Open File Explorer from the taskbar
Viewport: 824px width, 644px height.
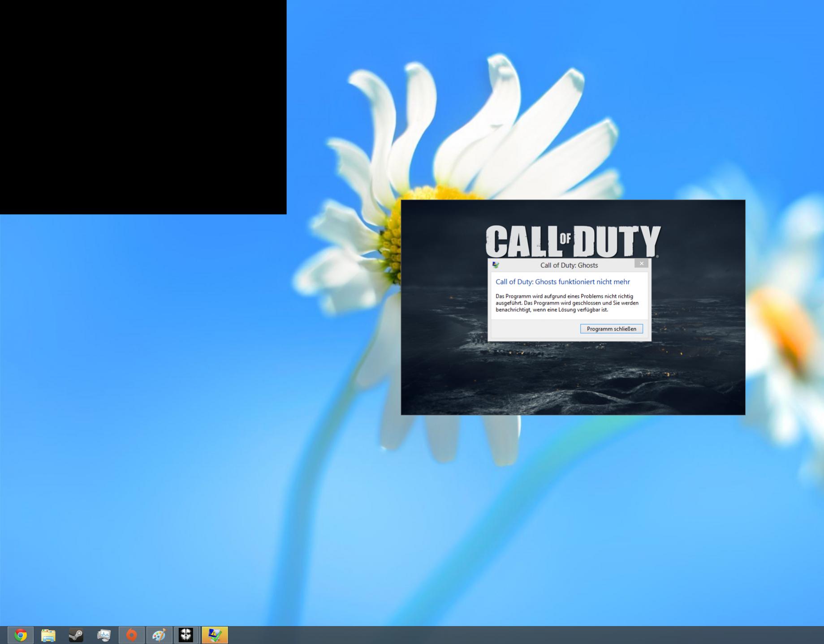[48, 635]
